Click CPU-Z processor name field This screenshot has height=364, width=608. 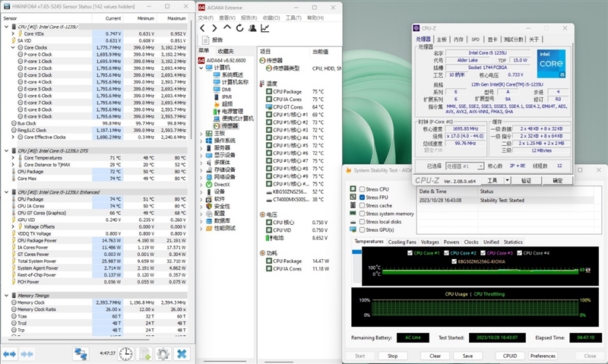click(x=487, y=52)
